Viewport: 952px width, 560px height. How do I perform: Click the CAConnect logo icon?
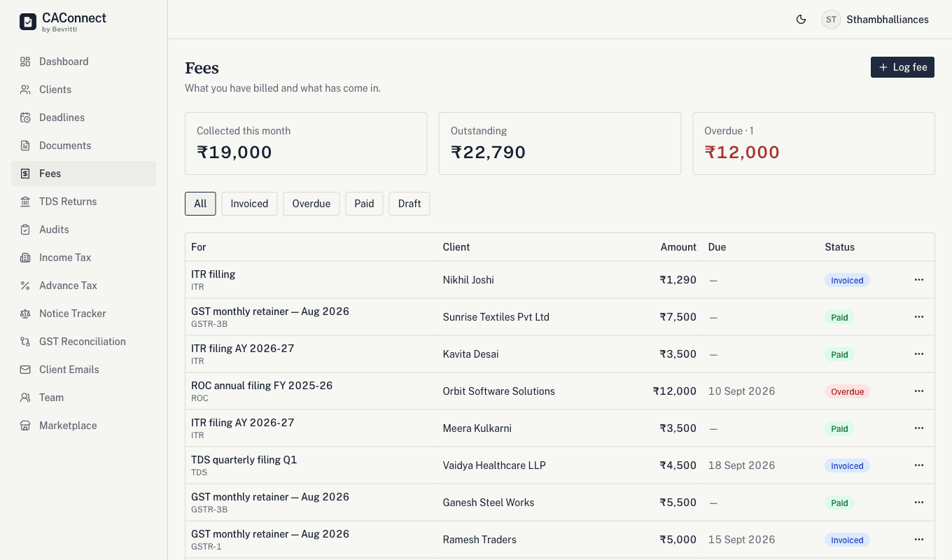click(x=27, y=22)
